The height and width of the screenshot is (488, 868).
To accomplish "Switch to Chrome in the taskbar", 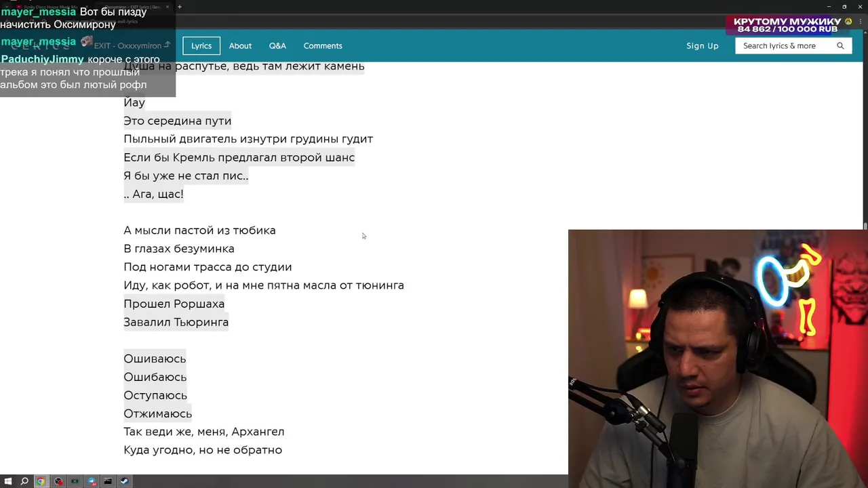I will point(41,481).
